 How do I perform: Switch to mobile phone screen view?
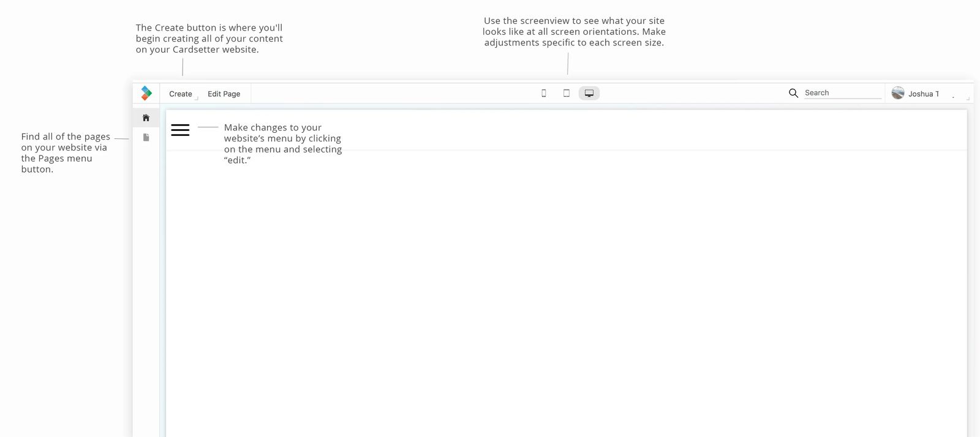click(543, 93)
